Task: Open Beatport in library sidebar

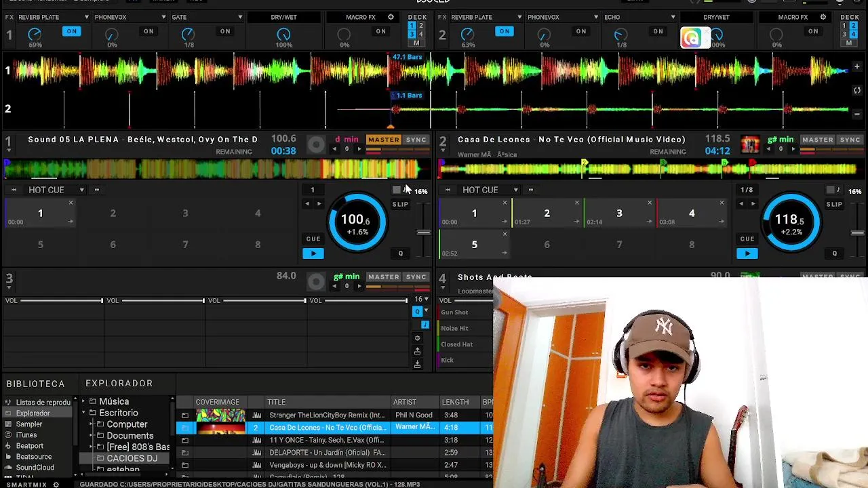Action: (29, 446)
